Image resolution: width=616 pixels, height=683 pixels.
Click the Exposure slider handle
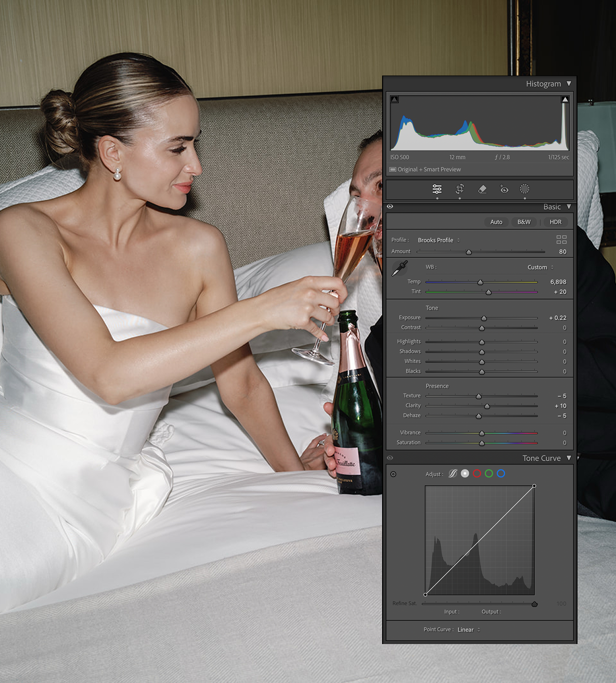coord(484,318)
